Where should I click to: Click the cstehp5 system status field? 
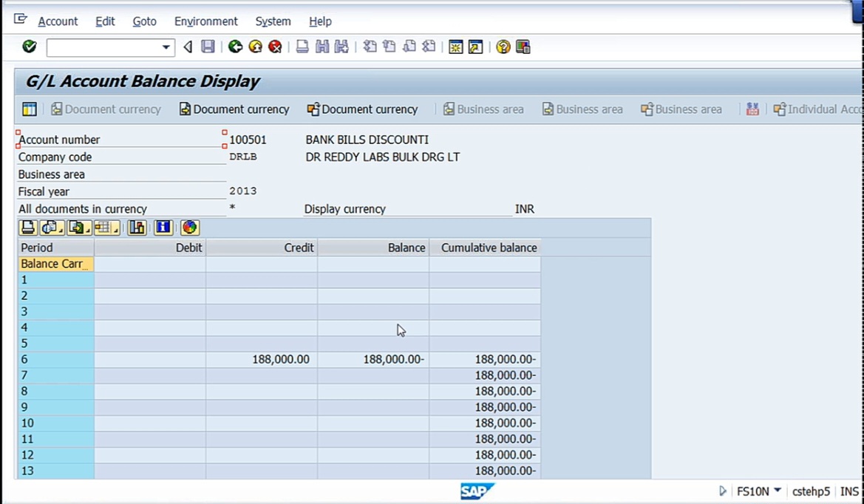(811, 491)
